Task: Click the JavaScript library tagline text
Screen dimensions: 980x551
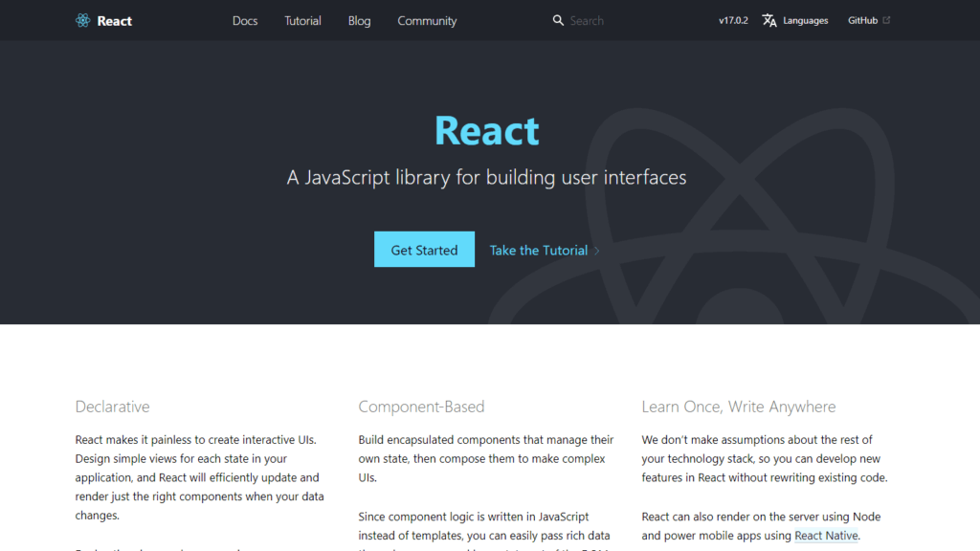Action: (486, 177)
